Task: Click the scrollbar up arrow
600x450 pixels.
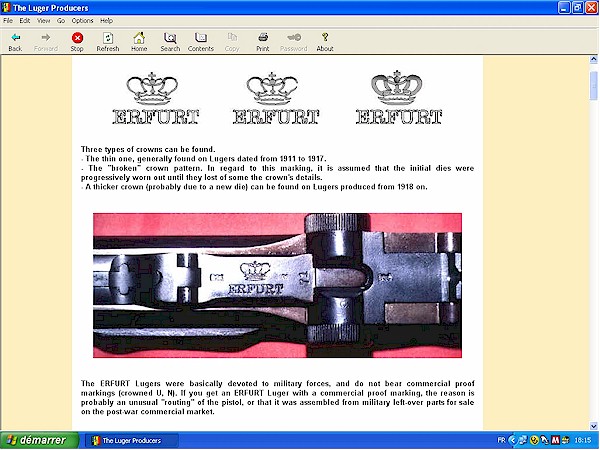Action: pos(593,59)
